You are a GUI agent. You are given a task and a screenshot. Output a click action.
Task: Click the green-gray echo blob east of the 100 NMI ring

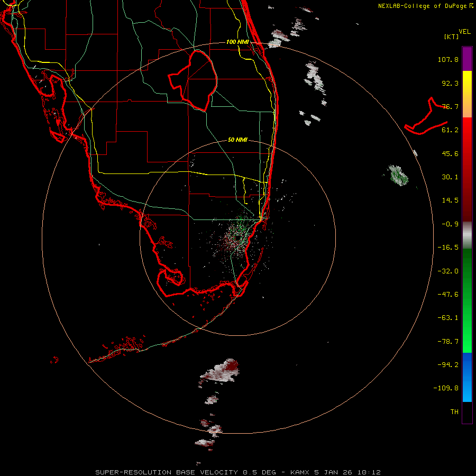398,175
